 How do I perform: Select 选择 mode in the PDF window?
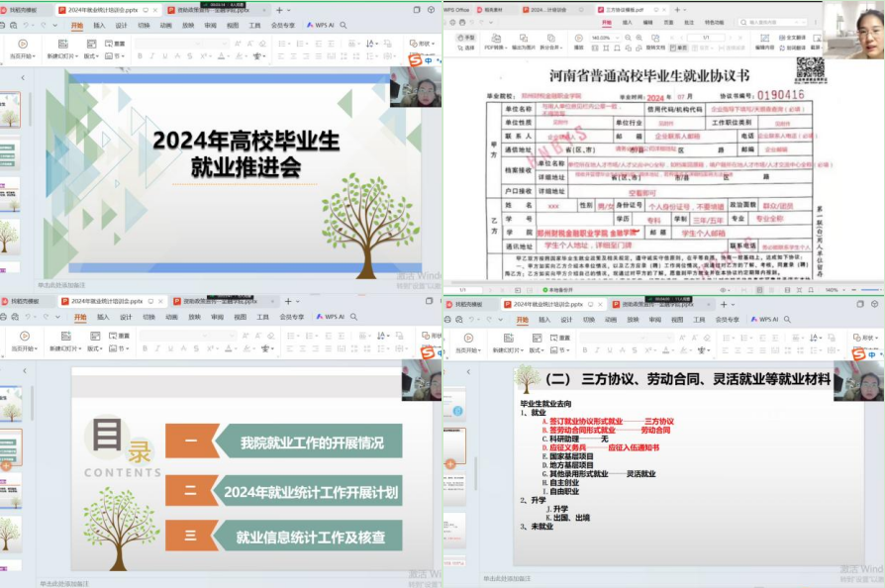[x=466, y=48]
